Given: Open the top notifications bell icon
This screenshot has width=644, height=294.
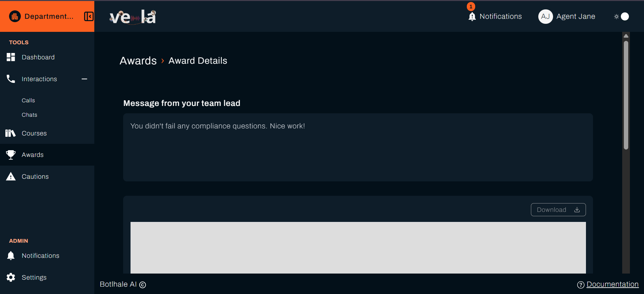Looking at the screenshot, I should [472, 16].
